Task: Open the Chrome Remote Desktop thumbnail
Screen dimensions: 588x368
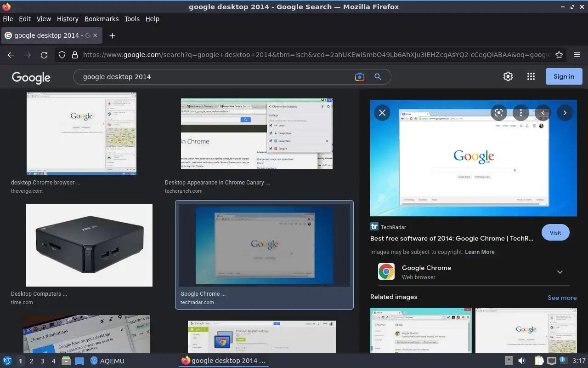Action: point(262,337)
